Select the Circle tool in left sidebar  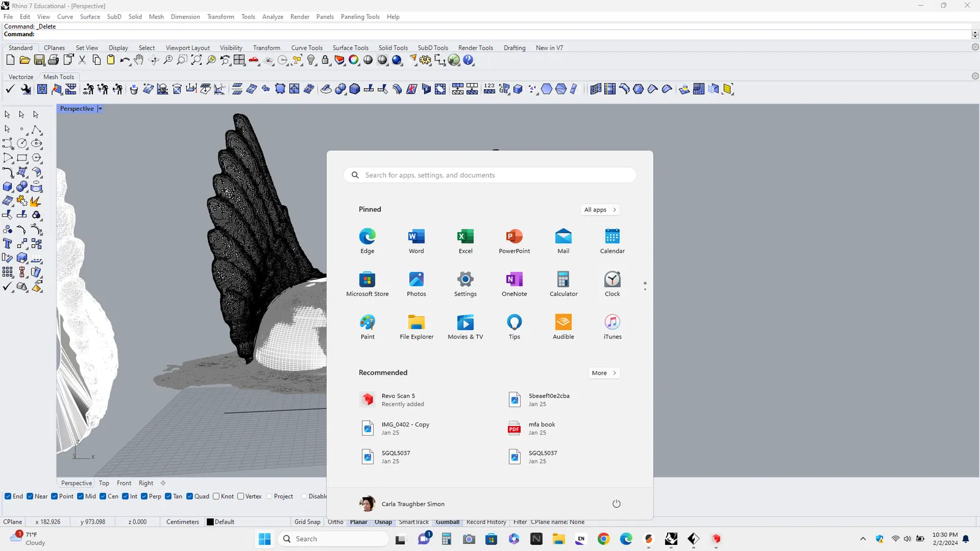[22, 143]
